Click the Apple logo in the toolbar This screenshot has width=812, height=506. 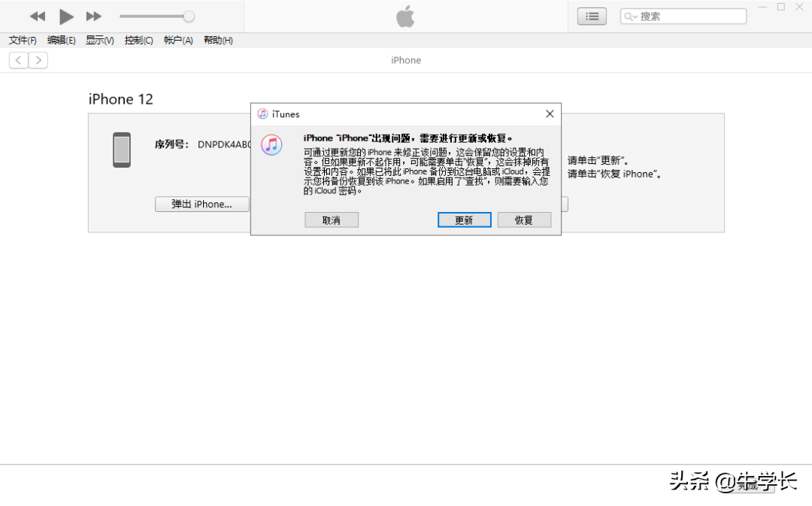pos(405,16)
